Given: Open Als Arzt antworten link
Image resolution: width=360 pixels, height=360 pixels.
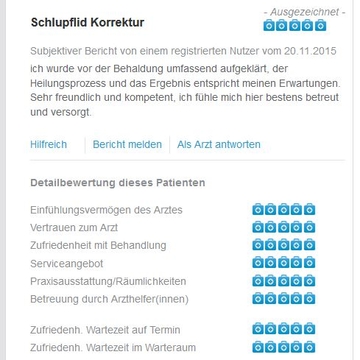Looking at the screenshot, I should (x=219, y=145).
